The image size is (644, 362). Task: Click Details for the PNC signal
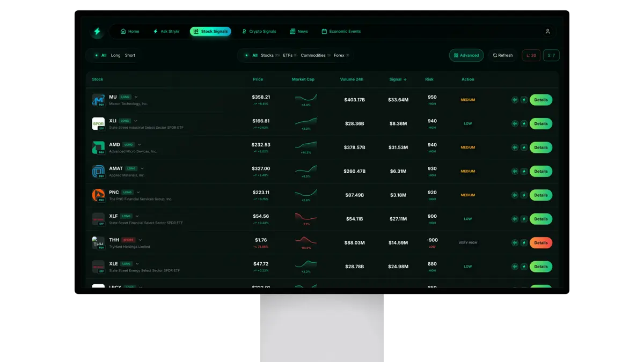pos(540,195)
